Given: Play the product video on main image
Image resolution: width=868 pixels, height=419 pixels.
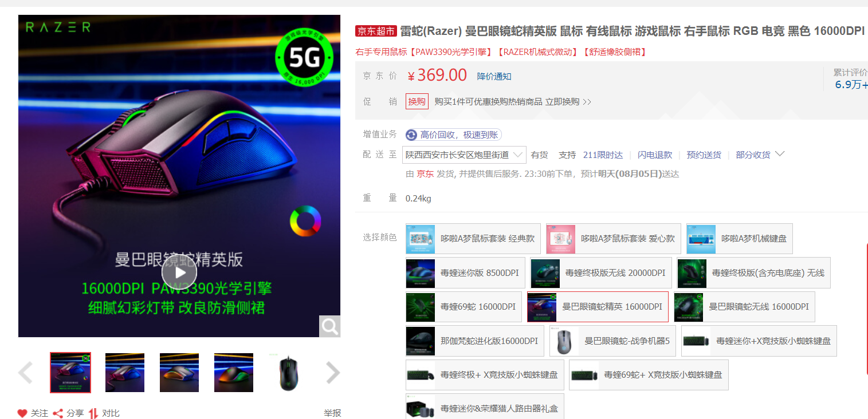Looking at the screenshot, I should (179, 272).
